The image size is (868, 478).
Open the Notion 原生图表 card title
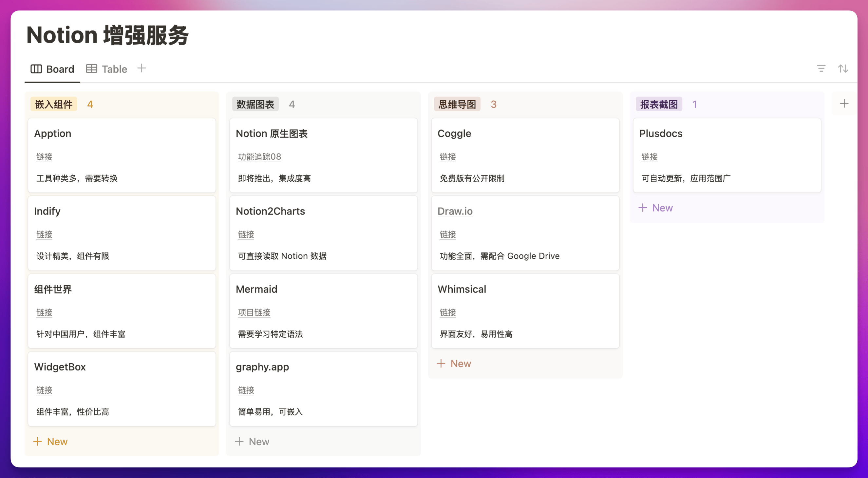pyautogui.click(x=272, y=133)
